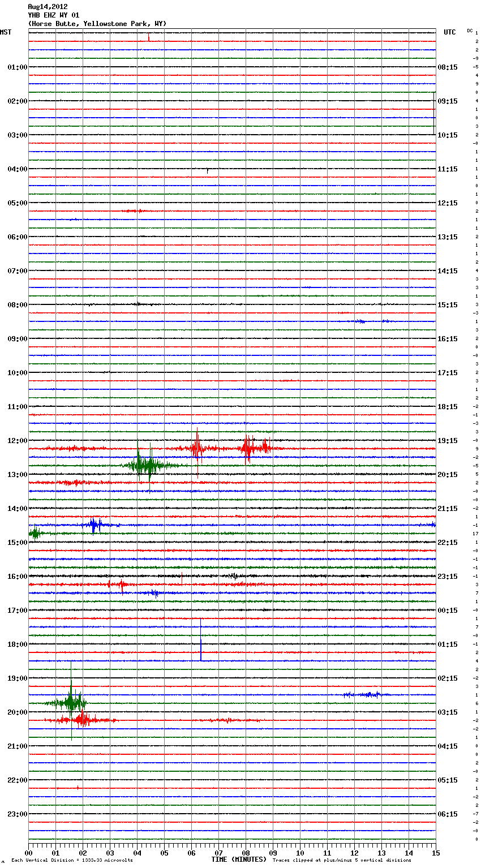481x868 pixels.
Task: Click the TIME (MINUTES) axis title
Action: pyautogui.click(x=239, y=860)
